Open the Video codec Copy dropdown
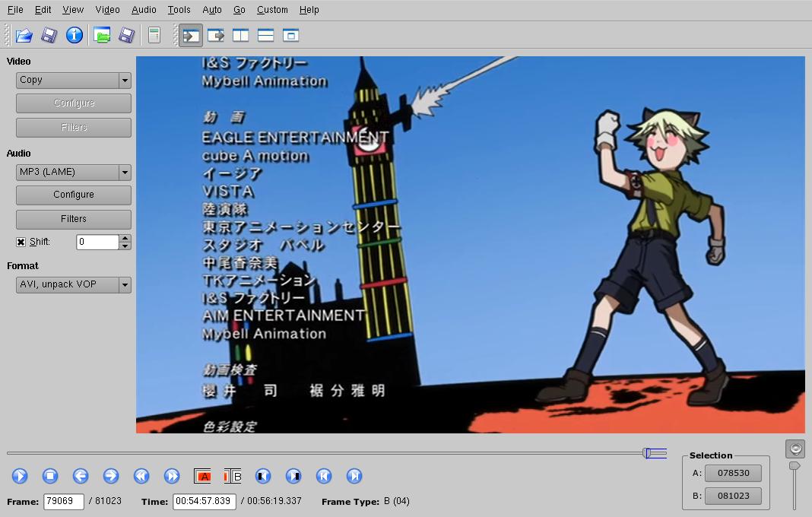Image resolution: width=812 pixels, height=517 pixels. pyautogui.click(x=74, y=81)
